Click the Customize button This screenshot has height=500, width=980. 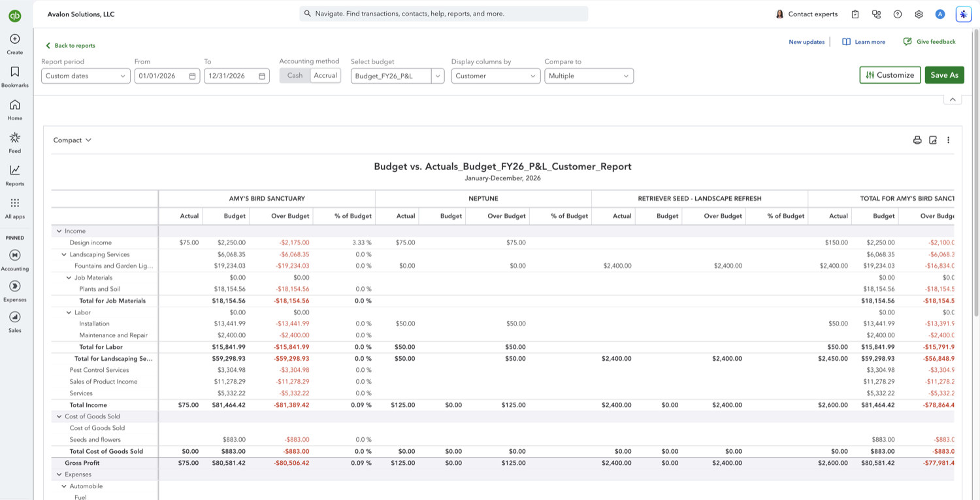pos(890,75)
